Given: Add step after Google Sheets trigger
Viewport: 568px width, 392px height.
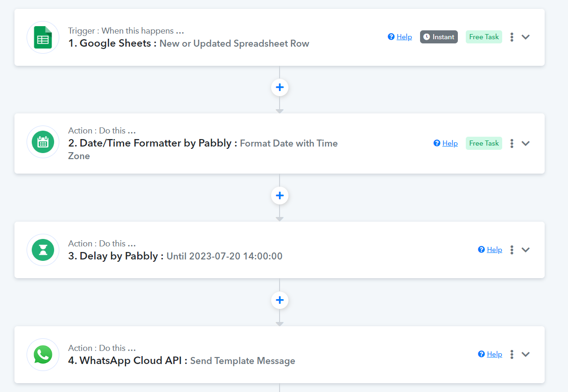Looking at the screenshot, I should coord(280,87).
